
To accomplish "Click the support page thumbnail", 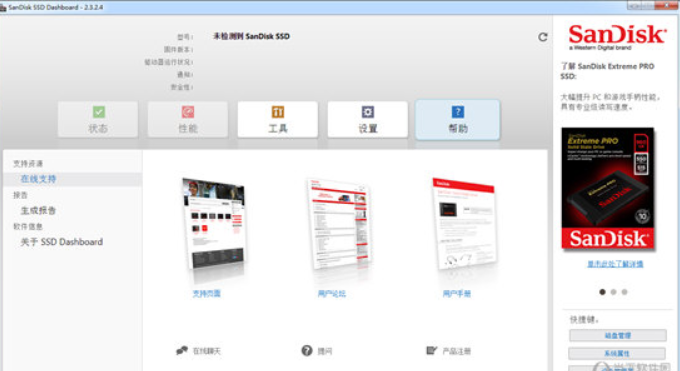I will 213,224.
